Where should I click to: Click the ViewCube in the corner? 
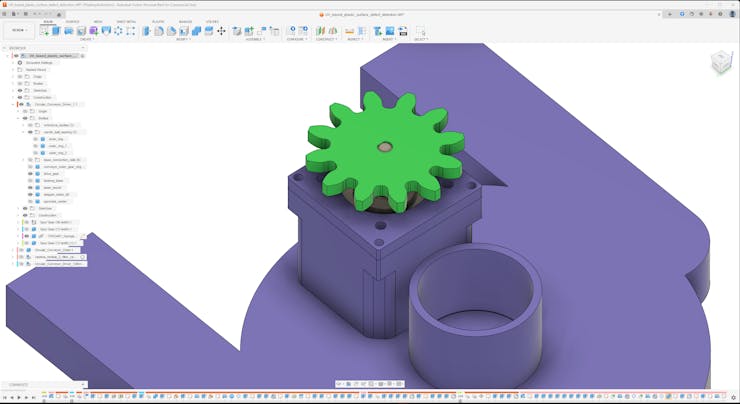point(720,63)
